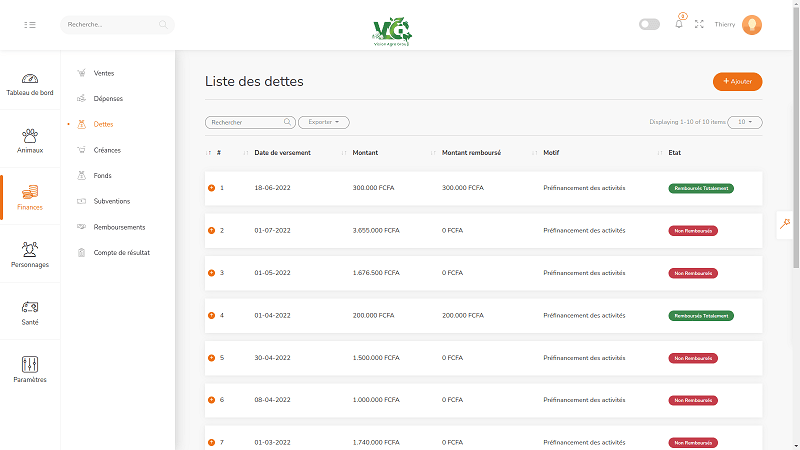Toggle the dark mode switch

(649, 24)
